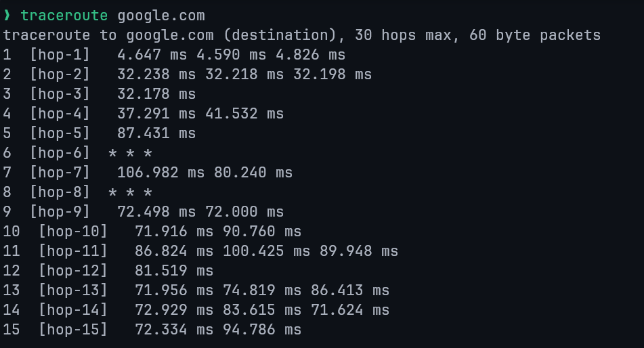644x348 pixels.
Task: Click the asterisks on the hop-6 line
Action: pyautogui.click(x=130, y=153)
